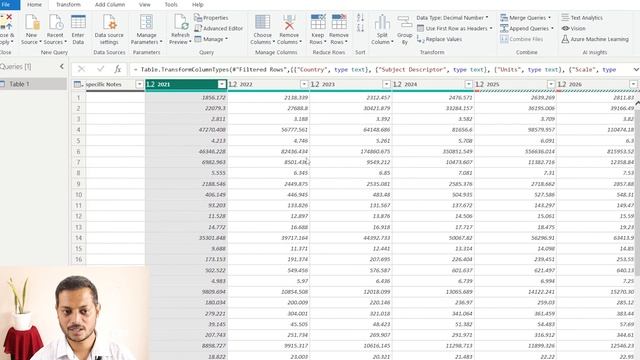640x360 pixels.
Task: Select the 2022 column header
Action: point(268,84)
